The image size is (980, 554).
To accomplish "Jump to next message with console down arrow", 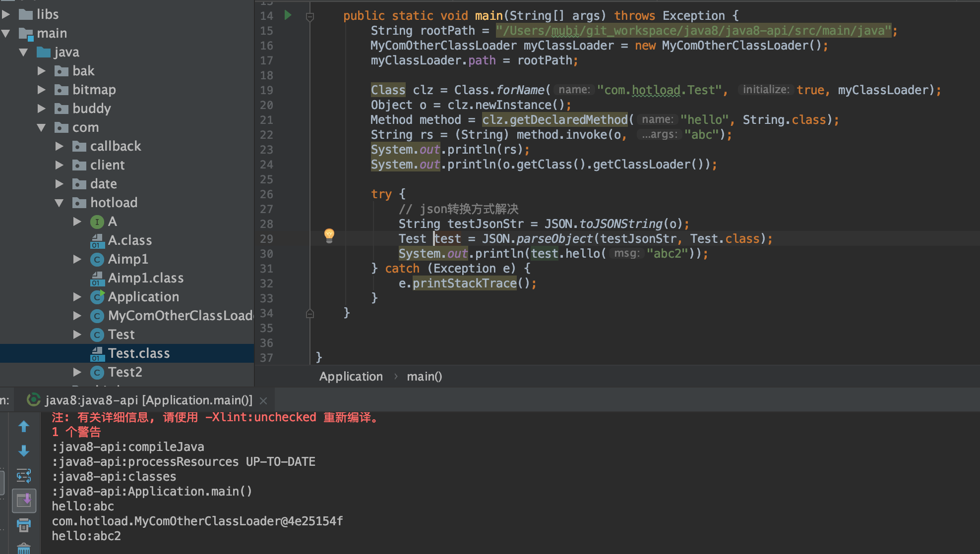I will pos(24,451).
